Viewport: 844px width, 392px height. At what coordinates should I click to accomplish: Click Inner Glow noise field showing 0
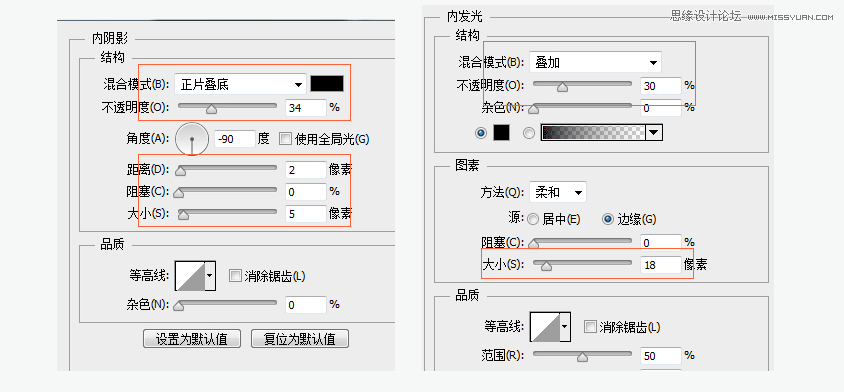[661, 108]
